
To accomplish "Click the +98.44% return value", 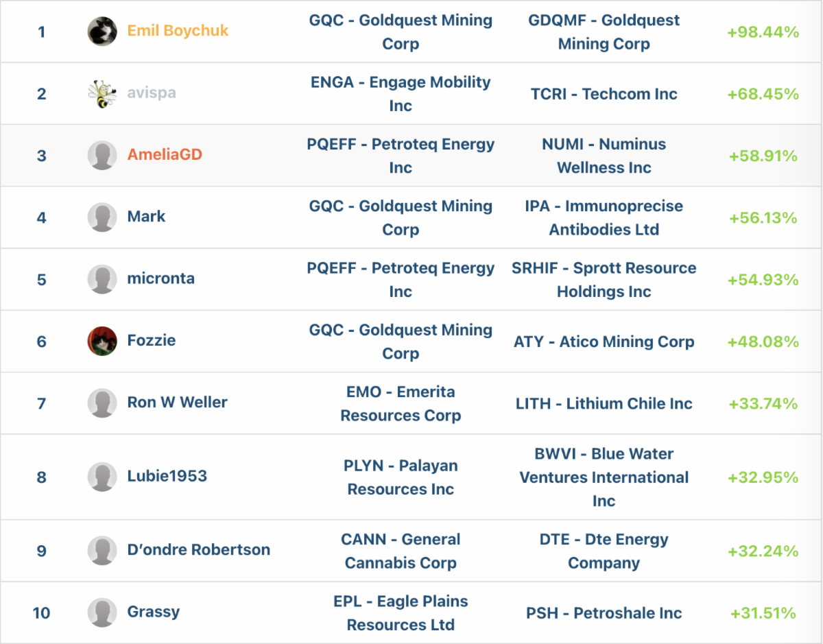I will 763,32.
